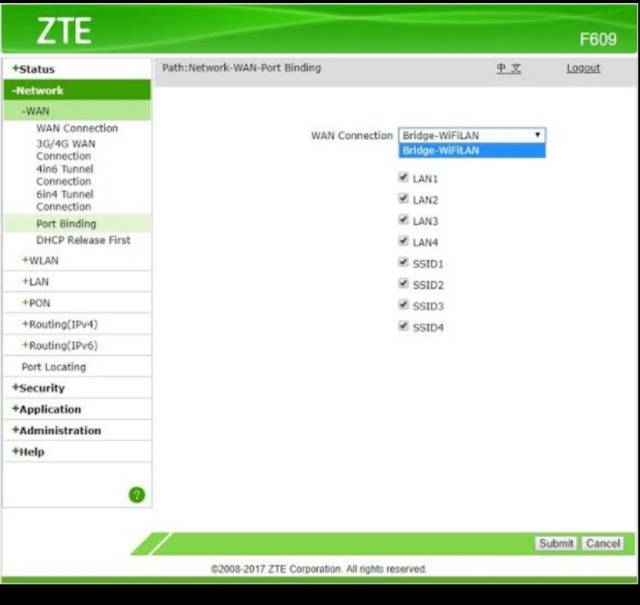This screenshot has width=640, height=605.
Task: Select Bridge-WiFiLAN option in the dropdown list
Action: [472, 150]
